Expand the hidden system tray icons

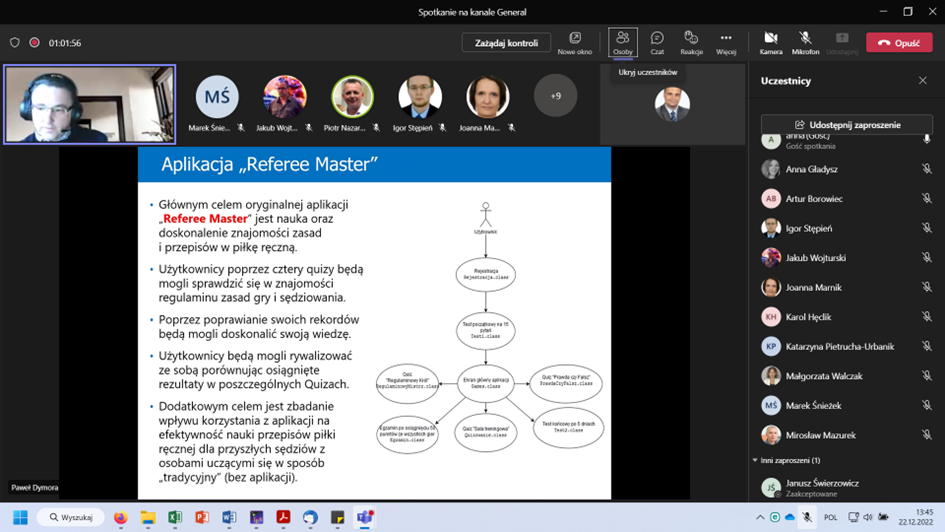point(760,518)
